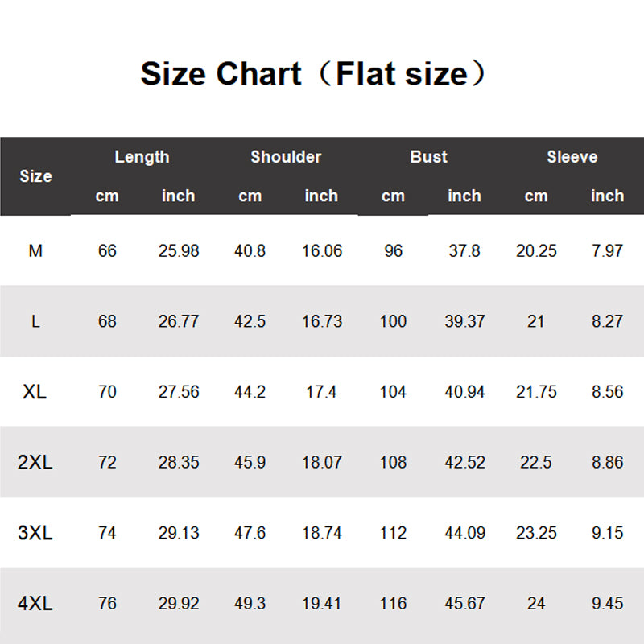
Task: Click the cm sub-header under Length
Action: pos(107,196)
